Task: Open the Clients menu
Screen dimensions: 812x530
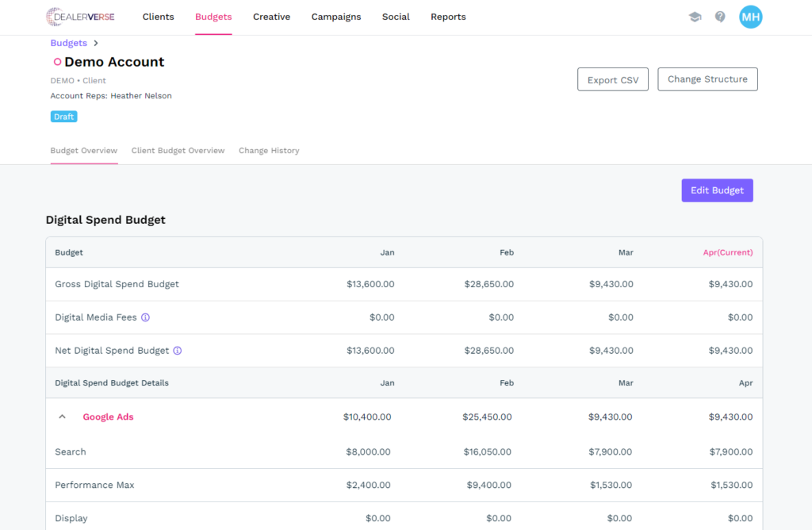Action: [158, 17]
